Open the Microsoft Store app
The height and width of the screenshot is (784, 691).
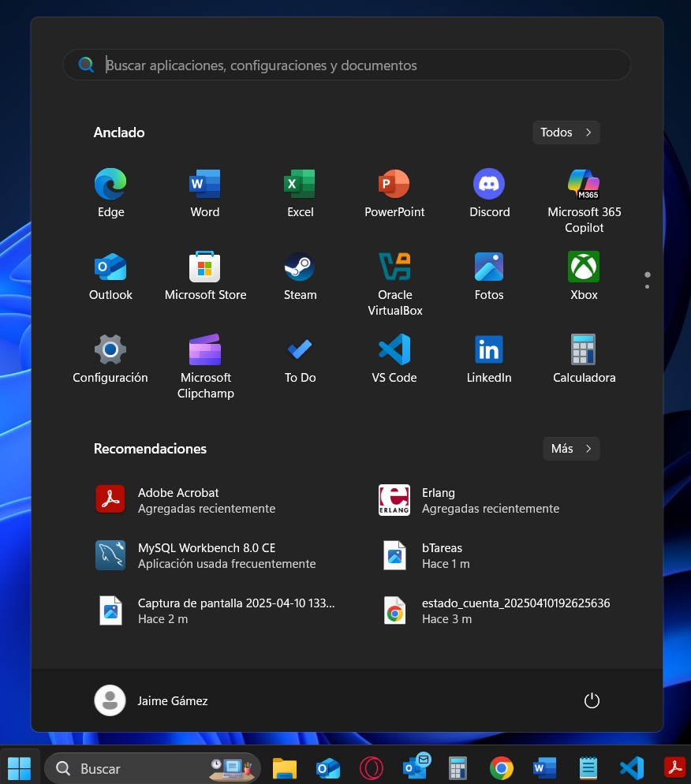205,276
